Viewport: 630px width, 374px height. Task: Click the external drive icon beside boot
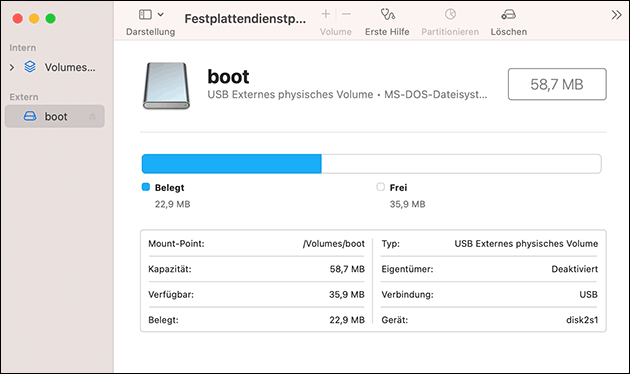pyautogui.click(x=30, y=116)
